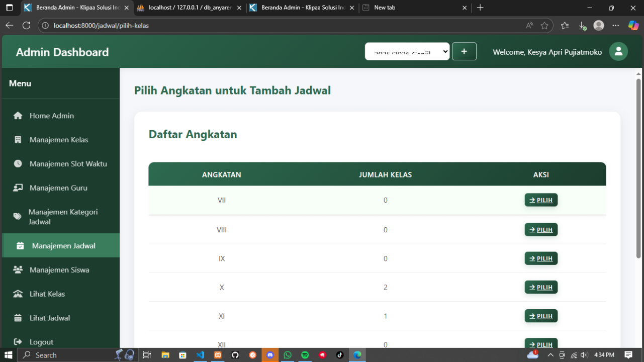Click the user profile avatar icon

pyautogui.click(x=618, y=52)
